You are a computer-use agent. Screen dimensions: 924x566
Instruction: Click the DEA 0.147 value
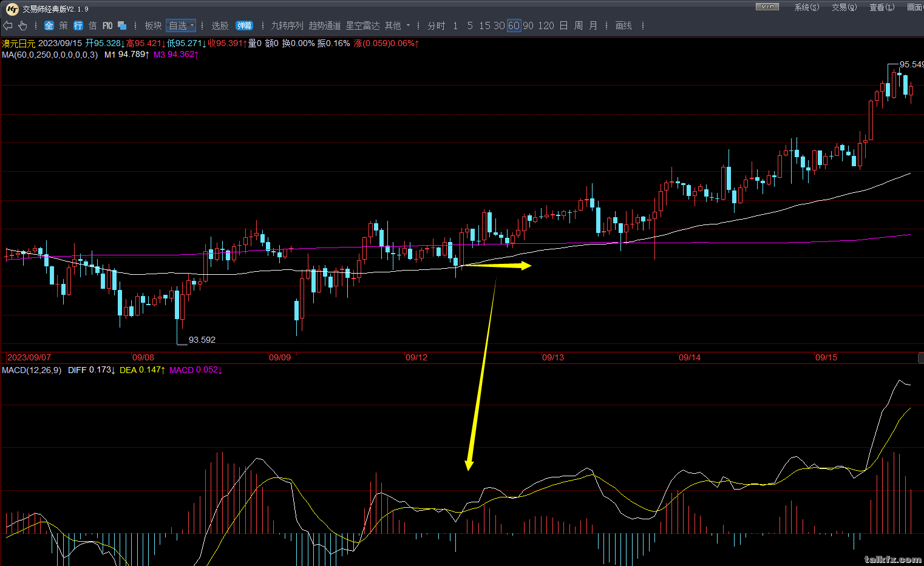click(x=142, y=370)
